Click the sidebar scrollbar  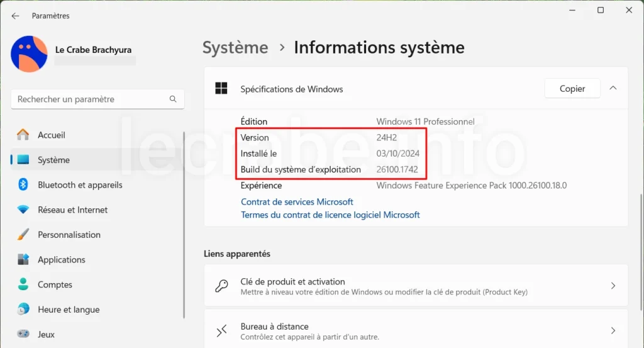[184, 225]
